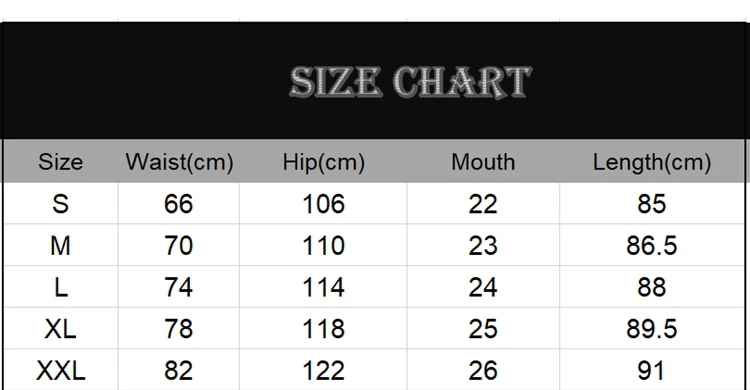Viewport: 750px width, 390px height.
Task: Click the XXL size row label
Action: coord(60,370)
